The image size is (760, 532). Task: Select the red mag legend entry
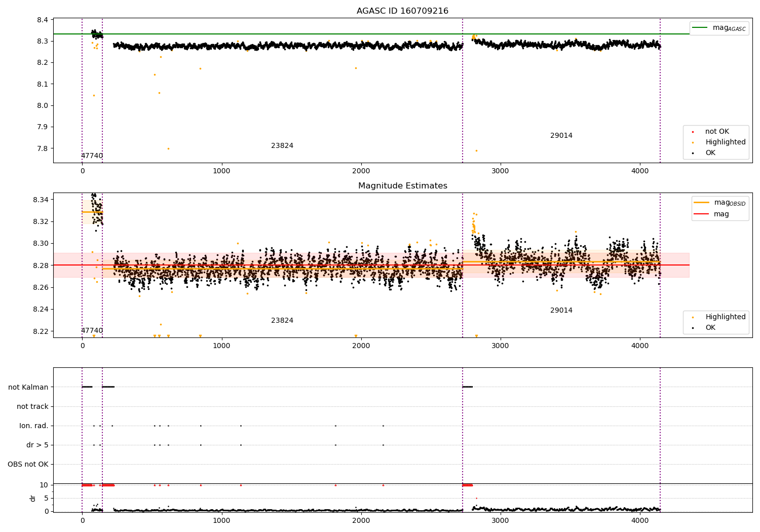[x=712, y=214]
